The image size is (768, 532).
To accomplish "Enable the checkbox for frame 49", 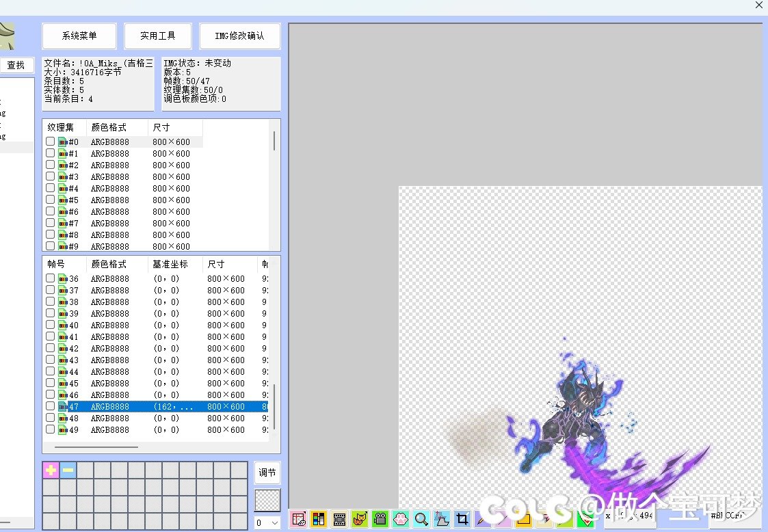I will [50, 429].
